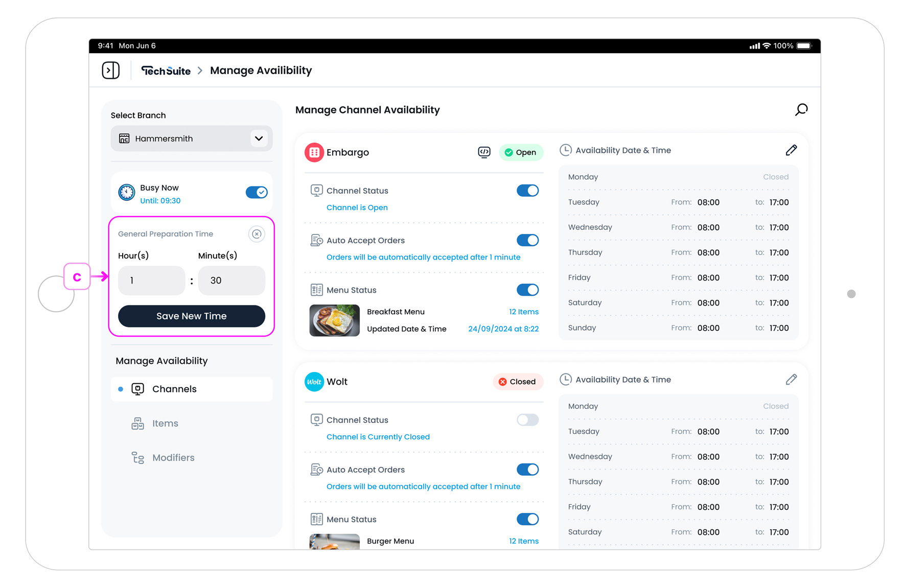This screenshot has height=588, width=904.
Task: Turn off Embargo Channel Status switch
Action: pyautogui.click(x=527, y=191)
